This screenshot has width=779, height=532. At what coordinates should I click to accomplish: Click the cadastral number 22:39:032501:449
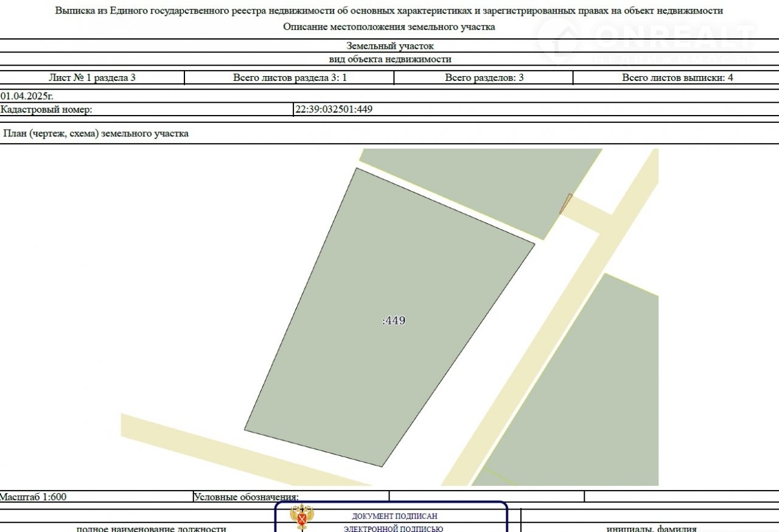point(334,110)
